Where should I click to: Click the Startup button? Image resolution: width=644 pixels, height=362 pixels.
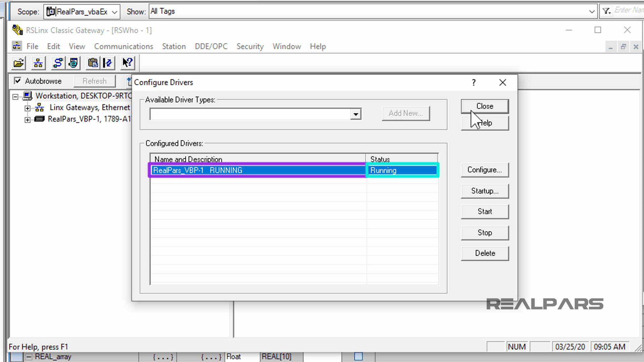[x=485, y=191]
